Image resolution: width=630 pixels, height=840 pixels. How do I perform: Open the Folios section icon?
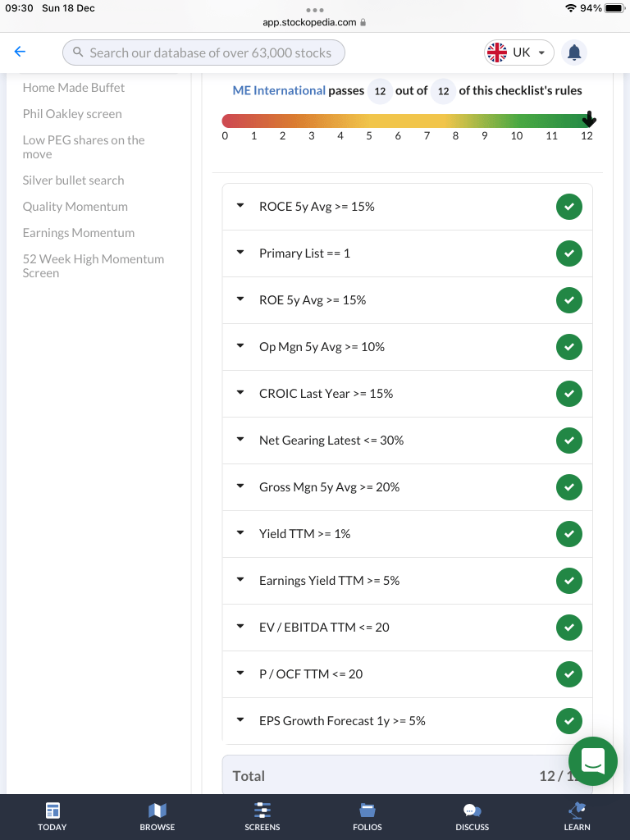[x=367, y=810]
